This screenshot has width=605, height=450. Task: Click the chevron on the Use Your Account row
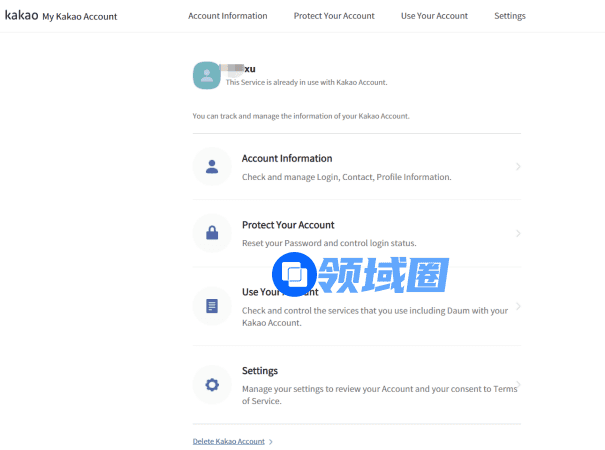pos(518,306)
